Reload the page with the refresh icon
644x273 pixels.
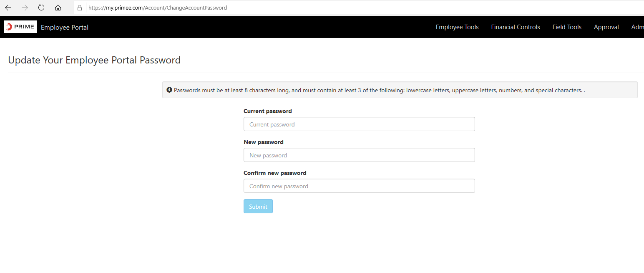click(x=41, y=8)
